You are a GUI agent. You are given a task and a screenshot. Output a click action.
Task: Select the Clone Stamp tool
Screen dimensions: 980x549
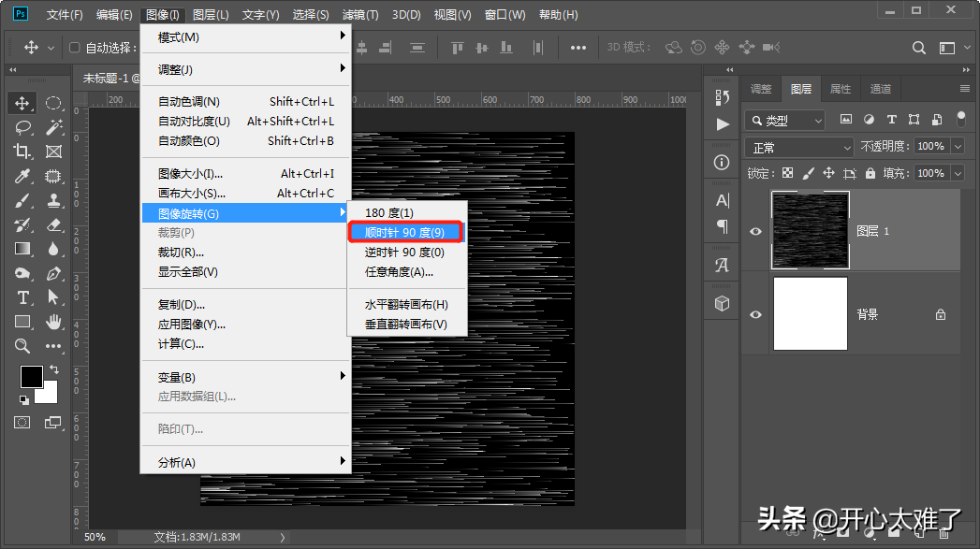click(x=53, y=200)
